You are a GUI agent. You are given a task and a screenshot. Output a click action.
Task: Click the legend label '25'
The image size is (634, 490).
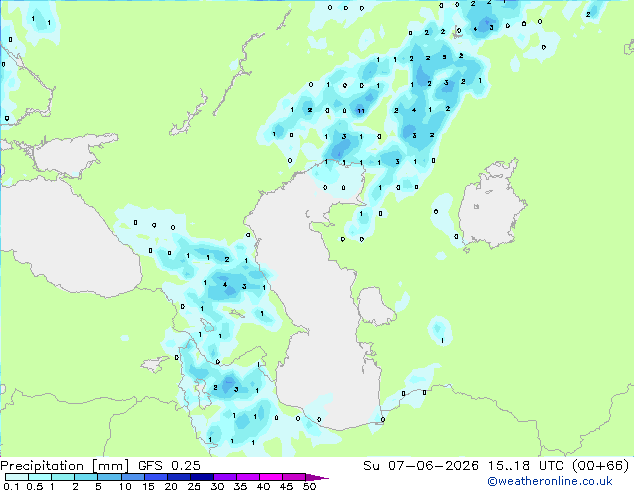coord(194,486)
